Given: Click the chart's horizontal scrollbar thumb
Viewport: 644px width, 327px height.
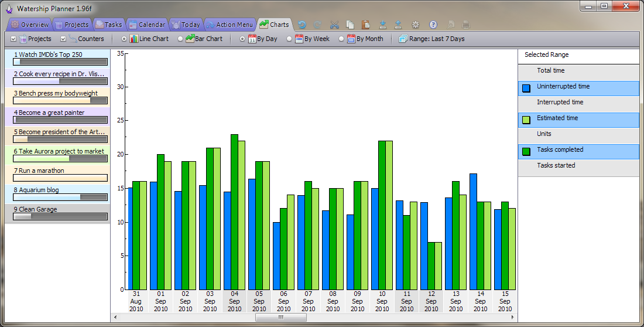Looking at the screenshot, I should click(280, 317).
